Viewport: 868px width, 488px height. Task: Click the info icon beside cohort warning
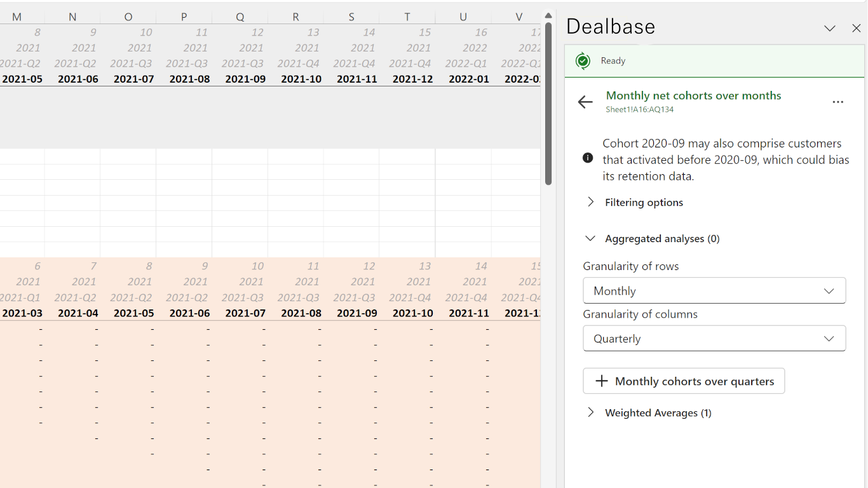point(588,158)
